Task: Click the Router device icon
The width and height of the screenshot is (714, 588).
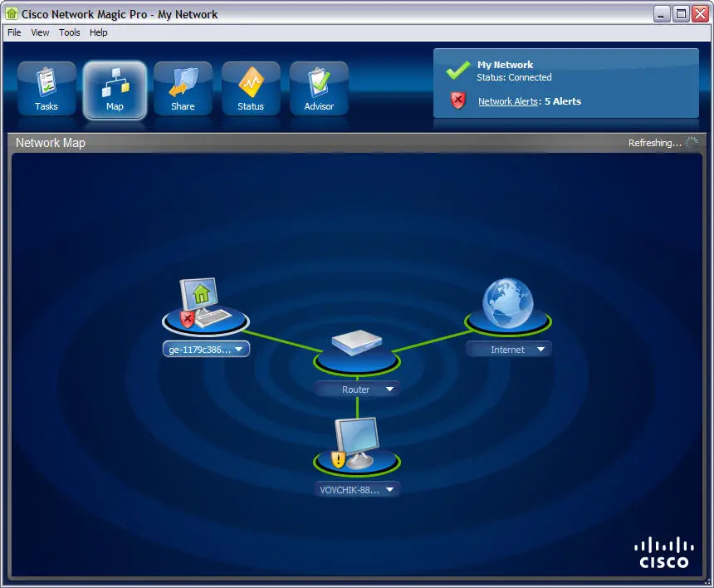Action: [x=356, y=343]
